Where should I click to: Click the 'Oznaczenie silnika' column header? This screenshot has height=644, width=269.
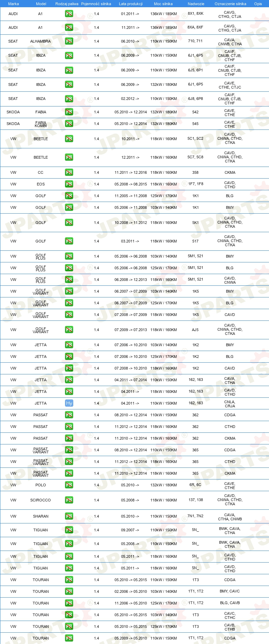point(230,4)
